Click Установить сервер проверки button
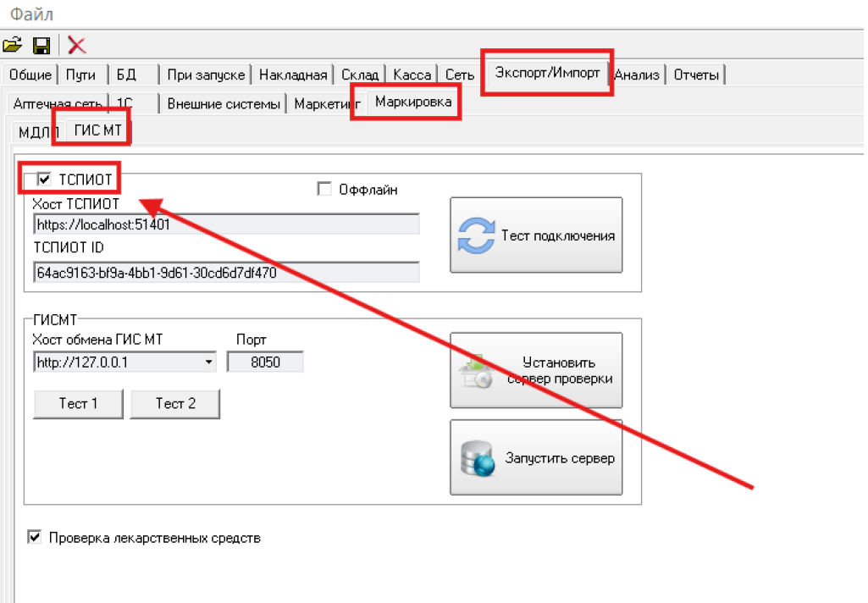Image resolution: width=868 pixels, height=603 pixels. (x=535, y=370)
